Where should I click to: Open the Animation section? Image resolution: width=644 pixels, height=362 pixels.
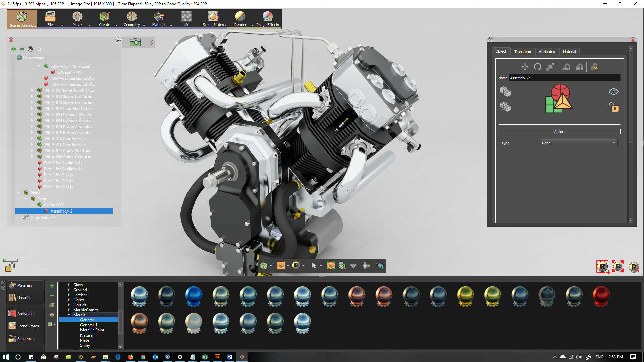coord(25,314)
